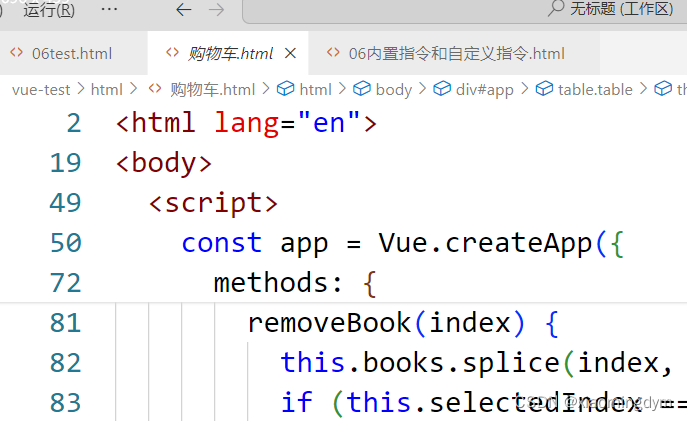Click line number 19 in the gutter
Image resolution: width=687 pixels, height=421 pixels.
66,163
